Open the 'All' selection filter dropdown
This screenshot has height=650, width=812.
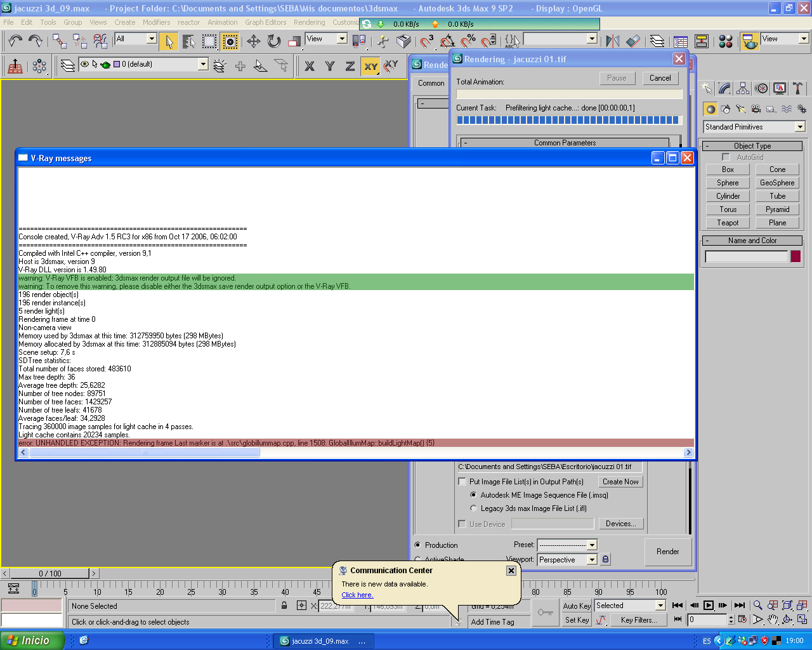(152, 39)
